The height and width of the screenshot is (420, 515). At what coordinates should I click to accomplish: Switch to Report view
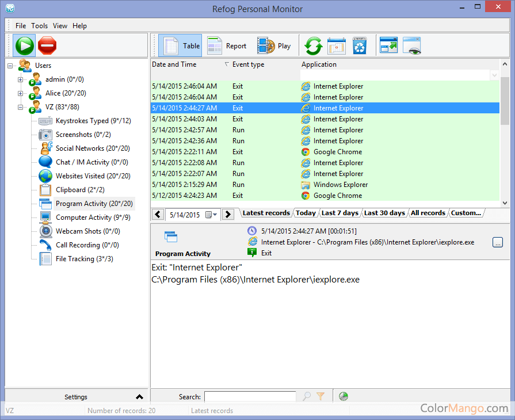(x=227, y=46)
